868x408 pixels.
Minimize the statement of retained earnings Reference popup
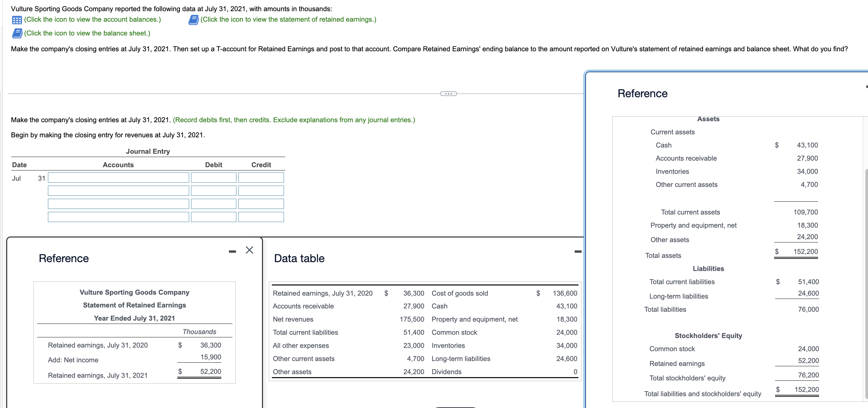(x=232, y=251)
